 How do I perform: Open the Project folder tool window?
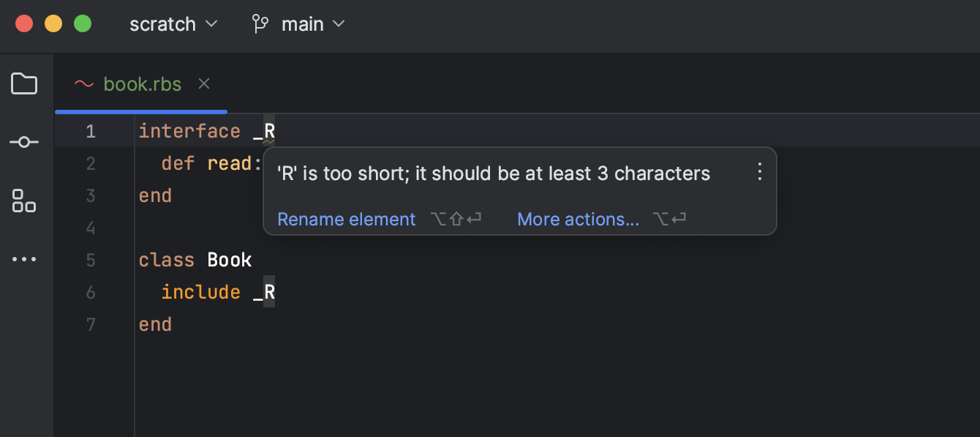pos(24,84)
